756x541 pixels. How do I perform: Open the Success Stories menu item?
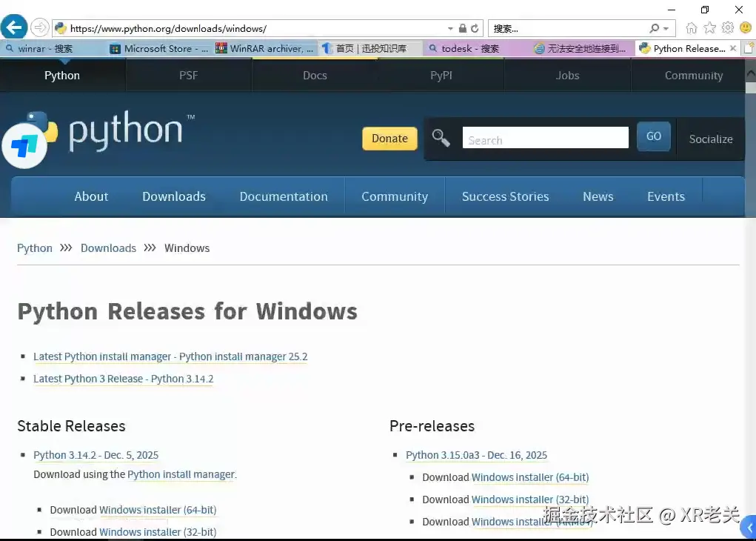(505, 196)
